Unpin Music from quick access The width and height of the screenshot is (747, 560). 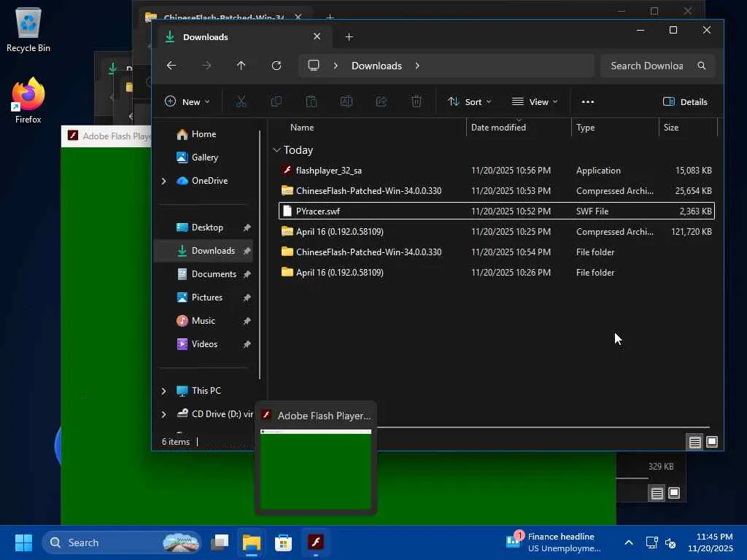[x=247, y=321]
